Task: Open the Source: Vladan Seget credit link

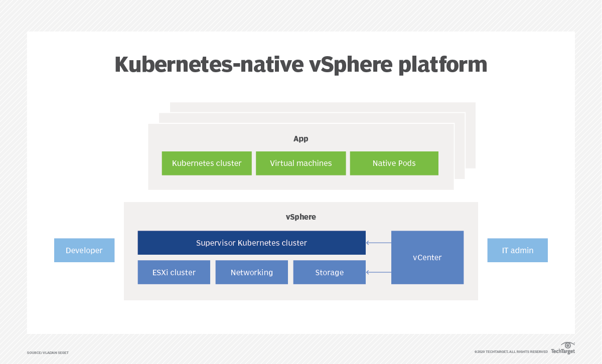Action: pyautogui.click(x=47, y=352)
